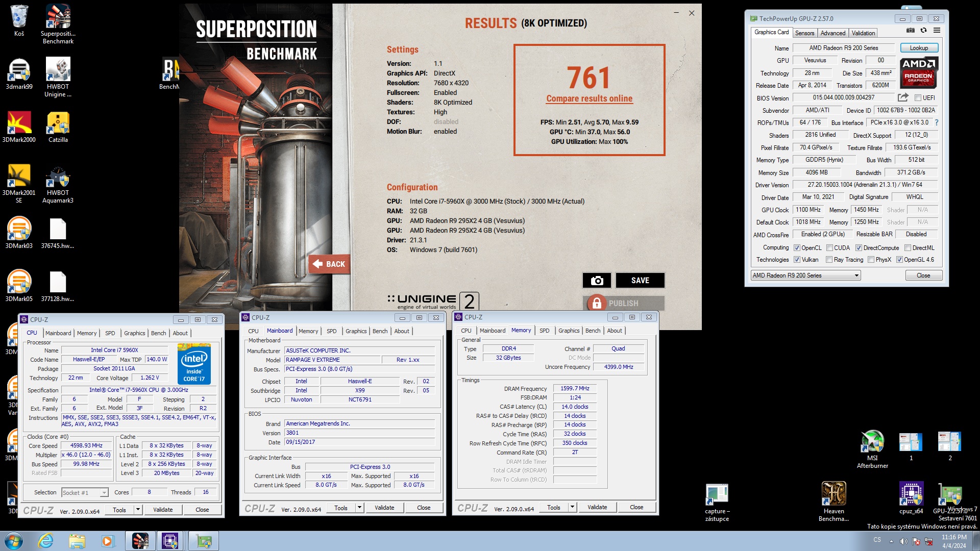Click Close button in GPU-Z

(923, 275)
